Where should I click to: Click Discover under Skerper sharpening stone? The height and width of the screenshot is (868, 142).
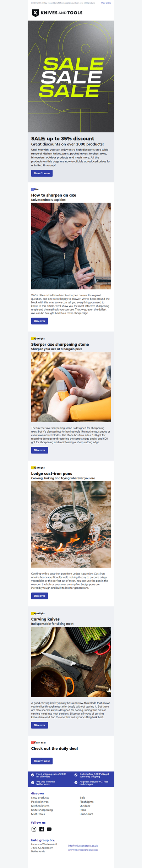[x=39, y=450]
